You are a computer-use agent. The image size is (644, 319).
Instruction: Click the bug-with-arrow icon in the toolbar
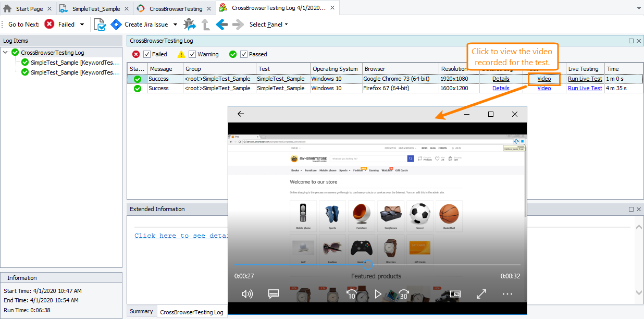190,24
